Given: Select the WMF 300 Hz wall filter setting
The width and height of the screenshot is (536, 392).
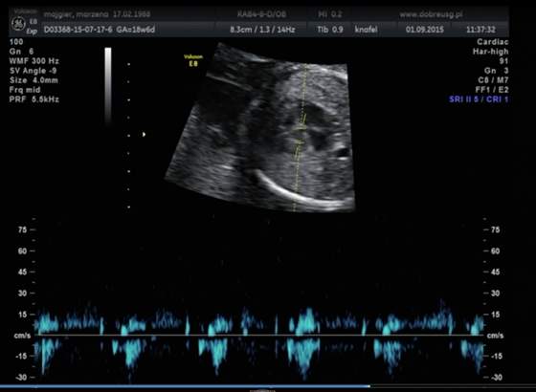Looking at the screenshot, I should 34,61.
